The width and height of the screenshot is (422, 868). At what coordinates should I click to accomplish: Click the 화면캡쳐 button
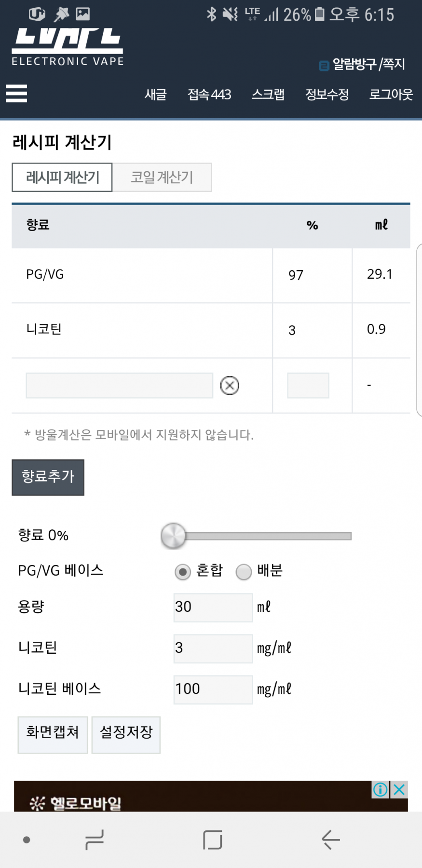[x=53, y=732]
